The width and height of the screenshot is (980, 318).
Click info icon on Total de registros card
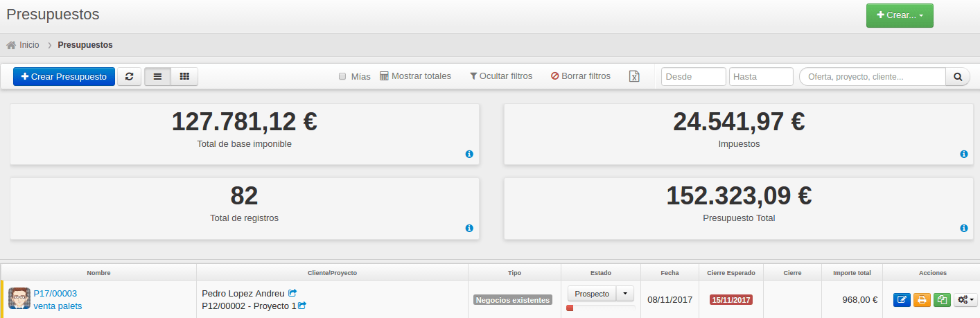469,228
